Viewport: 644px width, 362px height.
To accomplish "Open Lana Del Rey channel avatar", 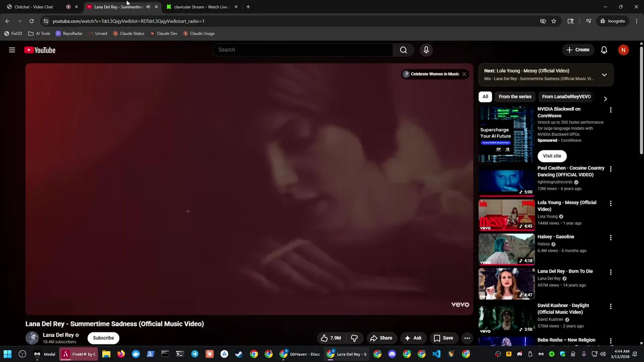I will pos(32,338).
